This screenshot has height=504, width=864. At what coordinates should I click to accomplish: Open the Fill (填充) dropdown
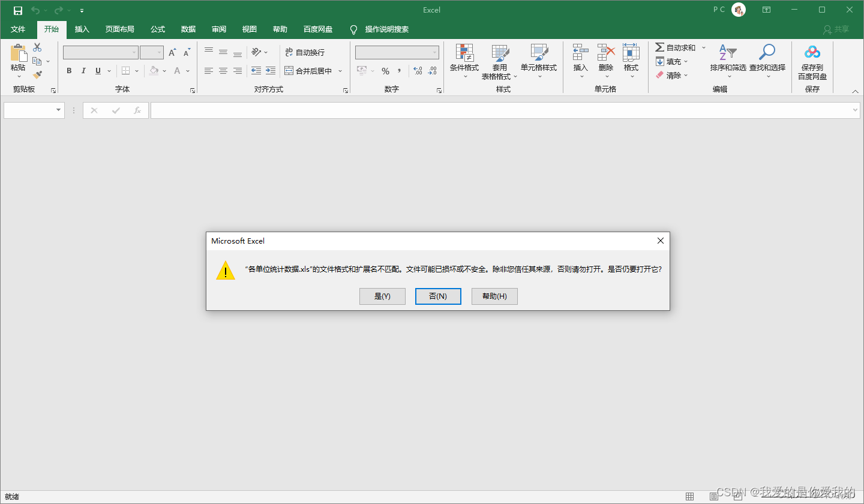pos(672,61)
